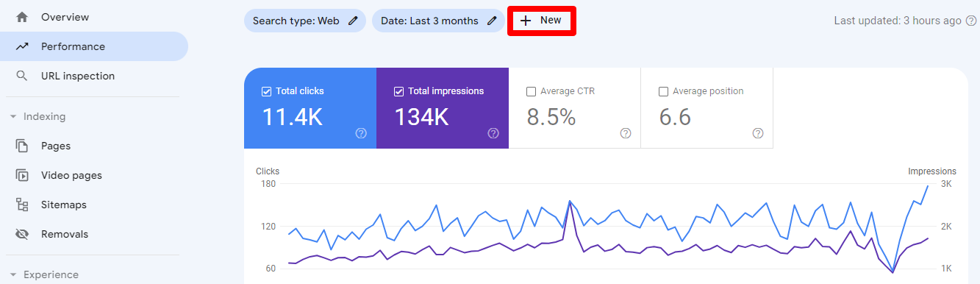Screen dimensions: 980x284
Task: Select the Average CTR 8.5% card
Action: pyautogui.click(x=575, y=108)
